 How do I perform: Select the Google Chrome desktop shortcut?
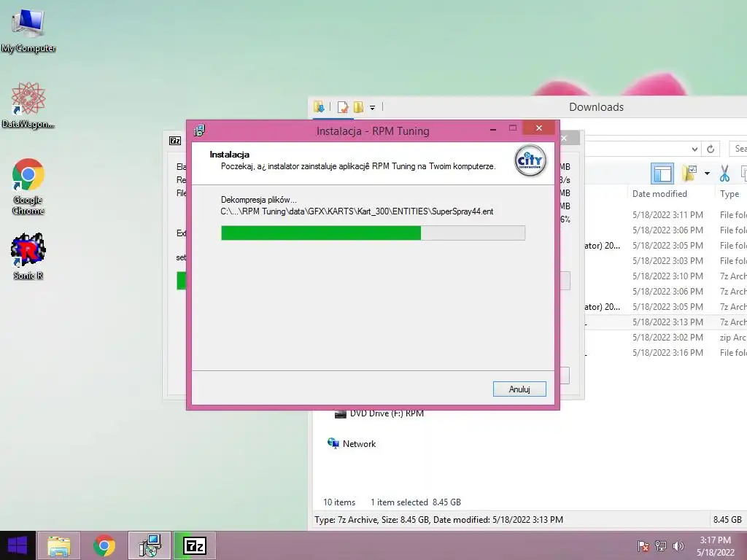[28, 187]
